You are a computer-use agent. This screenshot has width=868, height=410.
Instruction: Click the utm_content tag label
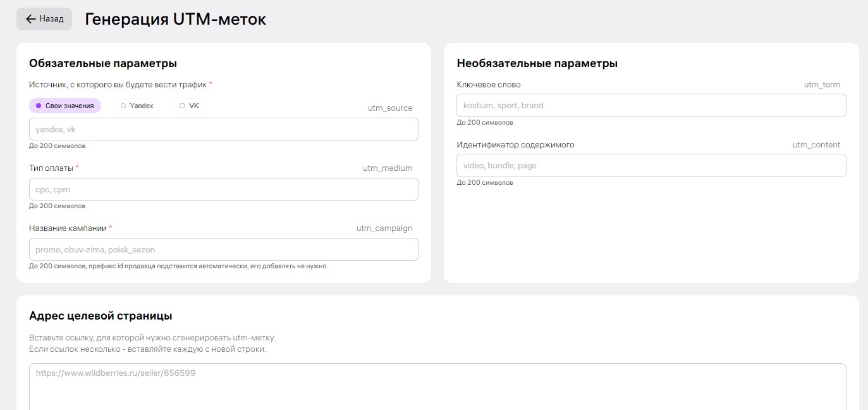[x=816, y=145]
